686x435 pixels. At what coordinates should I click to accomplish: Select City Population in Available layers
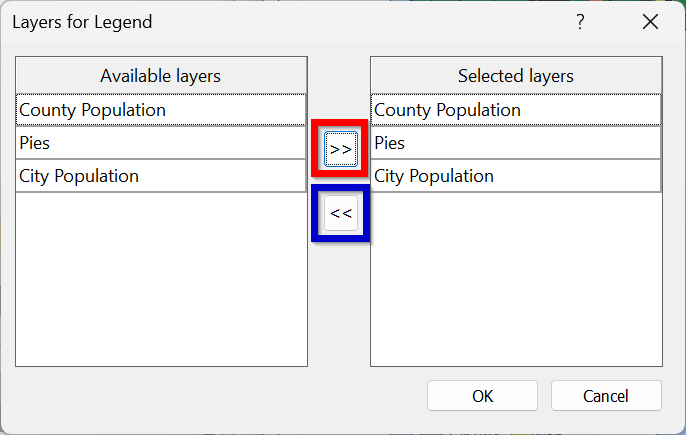[161, 176]
